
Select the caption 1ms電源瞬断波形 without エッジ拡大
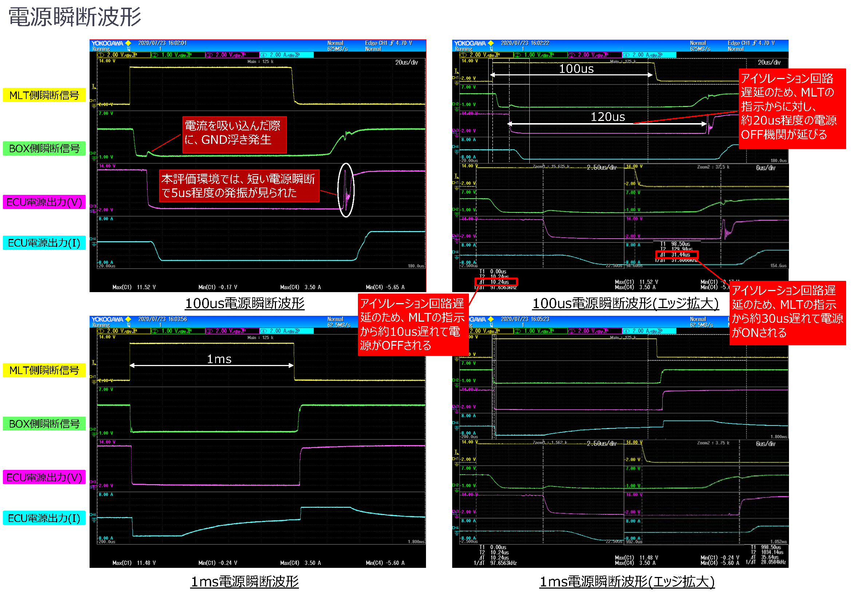tap(245, 581)
